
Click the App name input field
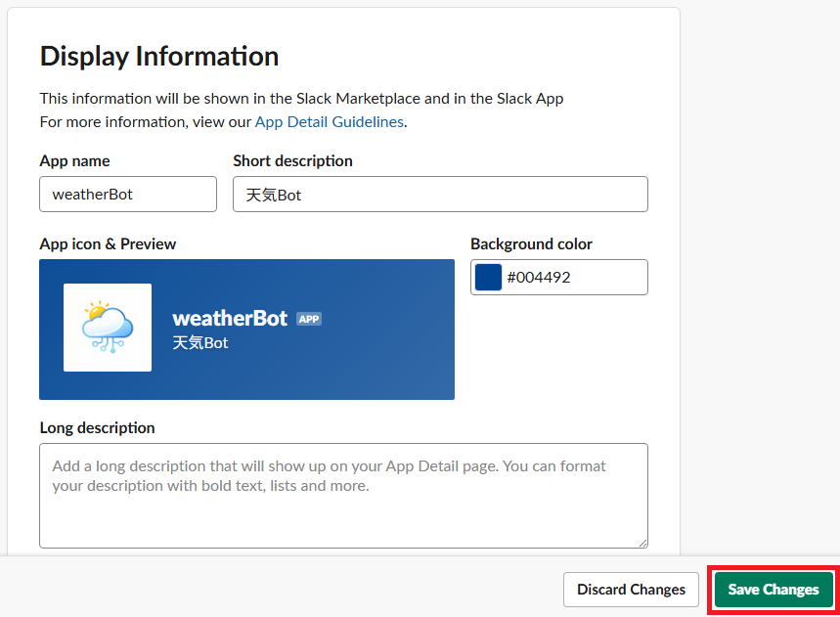point(128,194)
